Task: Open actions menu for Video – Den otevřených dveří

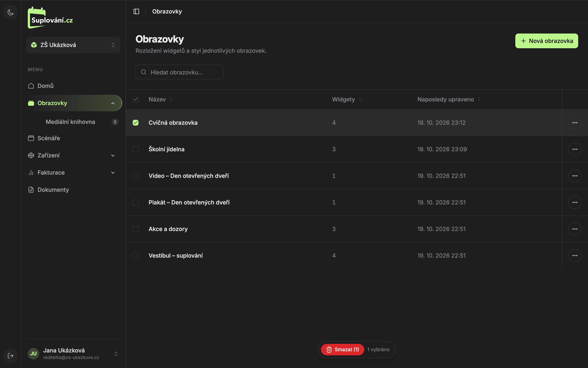Action: [x=575, y=176]
